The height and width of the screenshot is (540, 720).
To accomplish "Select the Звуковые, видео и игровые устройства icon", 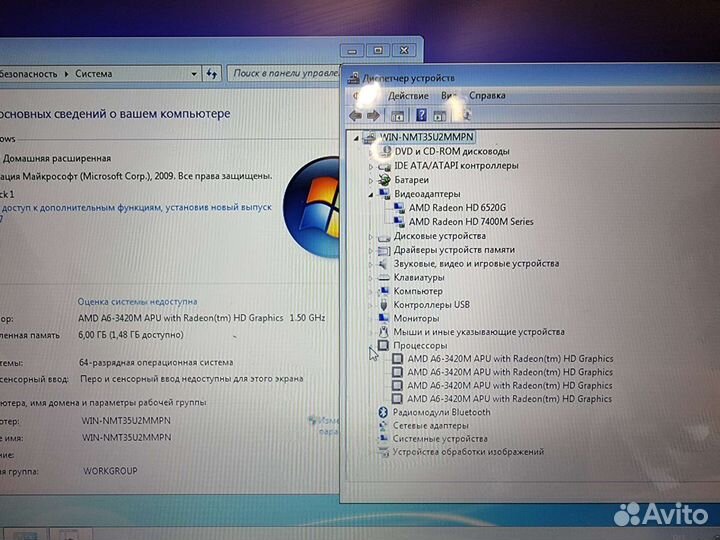I will pyautogui.click(x=383, y=264).
